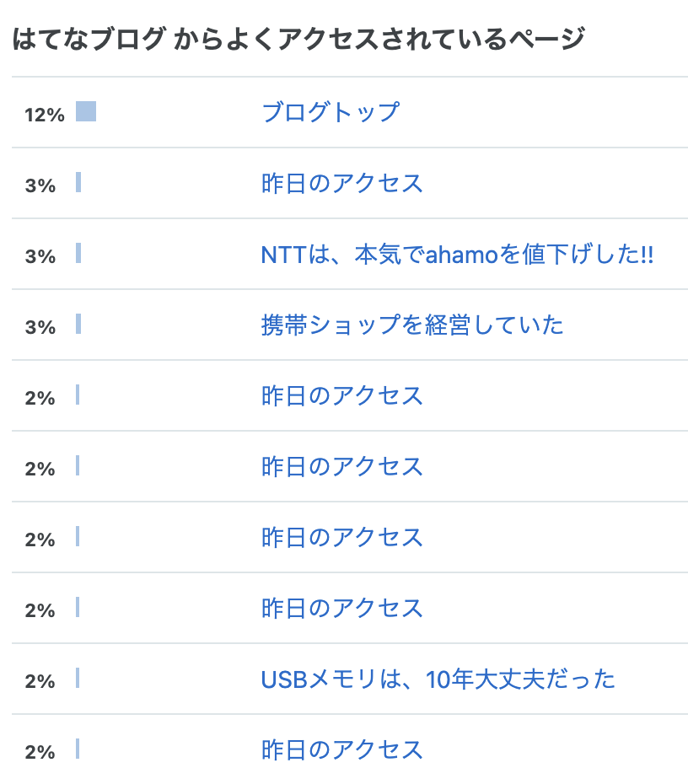Screen dimensions: 688x784
Task: Click the 3% label beside NTTは、本気でahamoを値下げした!!
Action: tap(40, 256)
